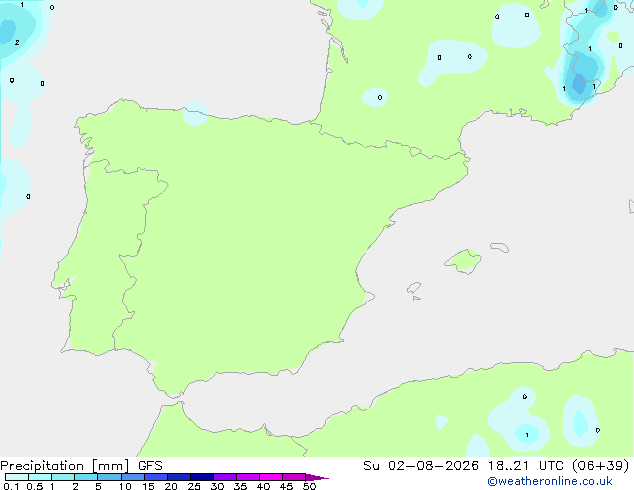Click the 'GFS' model label
The image size is (634, 490).
[150, 466]
